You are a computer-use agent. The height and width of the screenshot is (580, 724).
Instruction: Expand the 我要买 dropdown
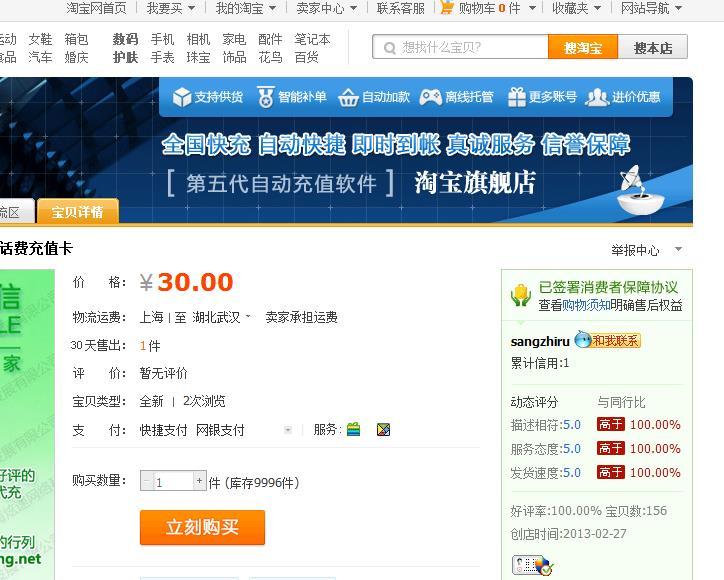pos(191,8)
